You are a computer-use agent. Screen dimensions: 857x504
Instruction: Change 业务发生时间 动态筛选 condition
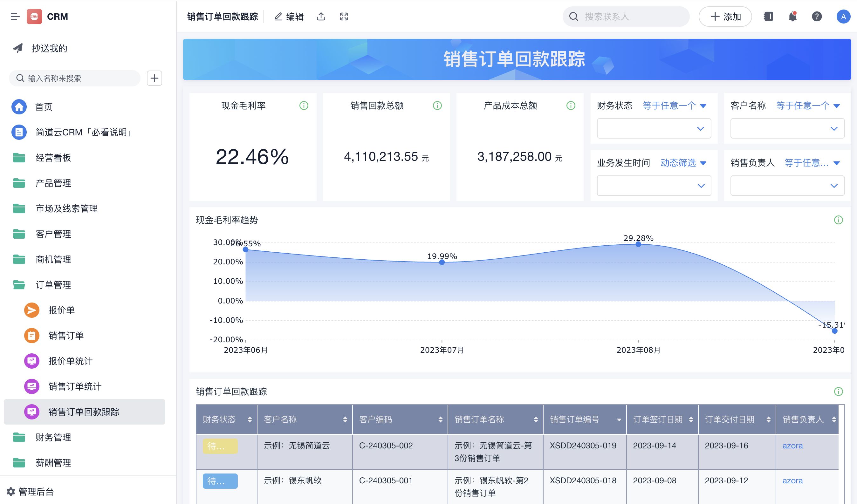coord(683,163)
